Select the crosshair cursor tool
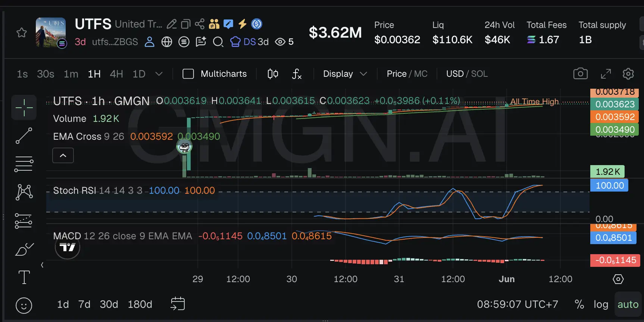Image resolution: width=644 pixels, height=322 pixels. [24, 108]
